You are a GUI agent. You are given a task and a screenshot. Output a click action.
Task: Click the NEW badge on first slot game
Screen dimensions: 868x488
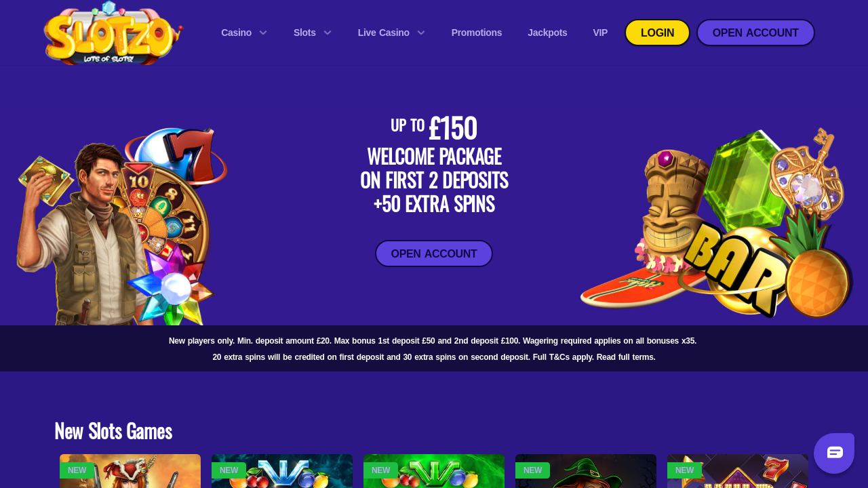tap(77, 470)
